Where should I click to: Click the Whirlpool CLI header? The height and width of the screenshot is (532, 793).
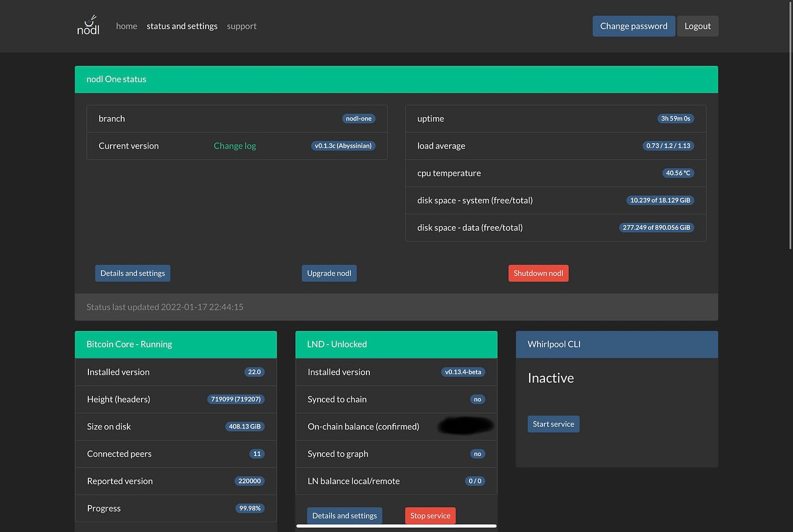[x=617, y=344]
